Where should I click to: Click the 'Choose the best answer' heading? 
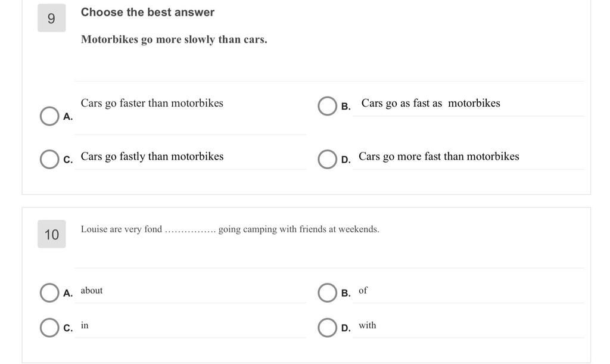coord(148,12)
